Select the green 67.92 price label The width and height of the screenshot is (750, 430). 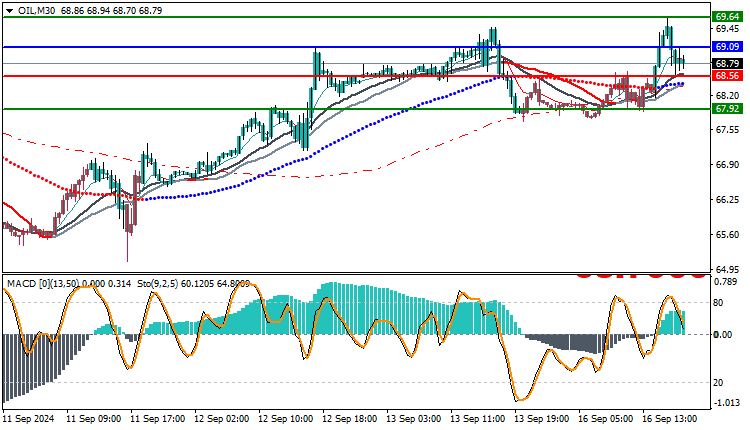[727, 109]
